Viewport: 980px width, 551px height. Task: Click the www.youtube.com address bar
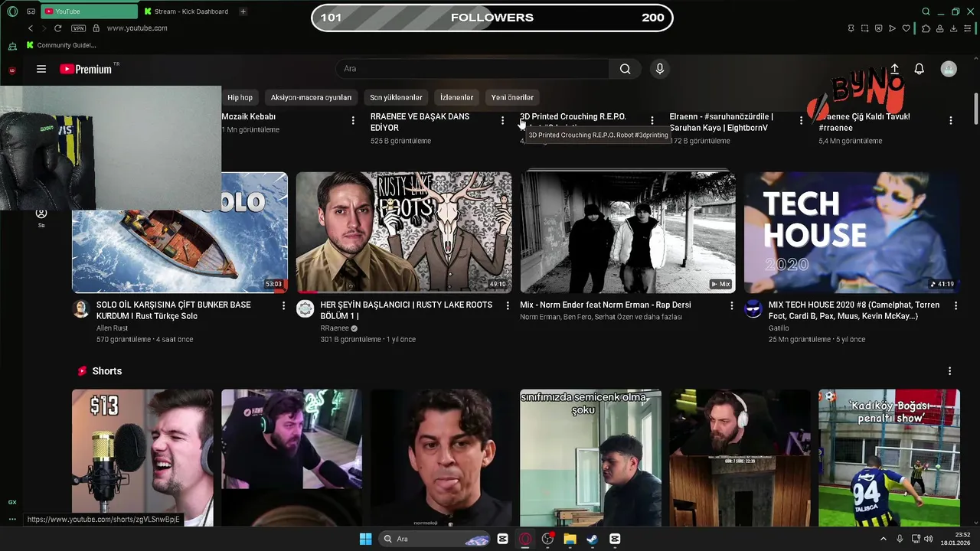pos(137,28)
